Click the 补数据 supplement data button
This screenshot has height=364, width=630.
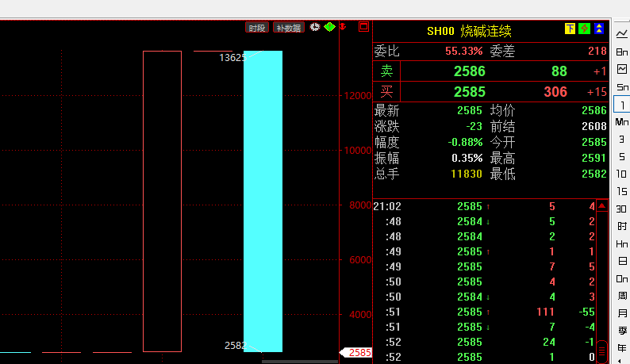coord(289,28)
